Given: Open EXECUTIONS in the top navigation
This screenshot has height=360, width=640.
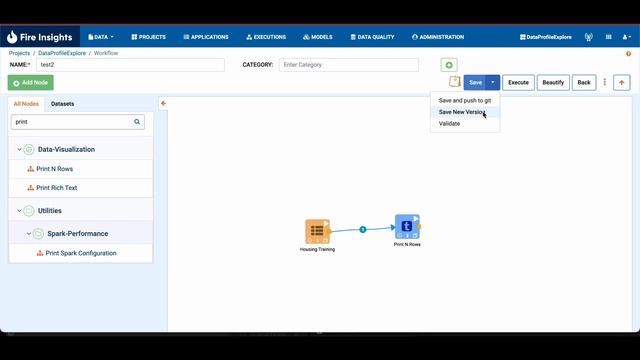Looking at the screenshot, I should [266, 37].
